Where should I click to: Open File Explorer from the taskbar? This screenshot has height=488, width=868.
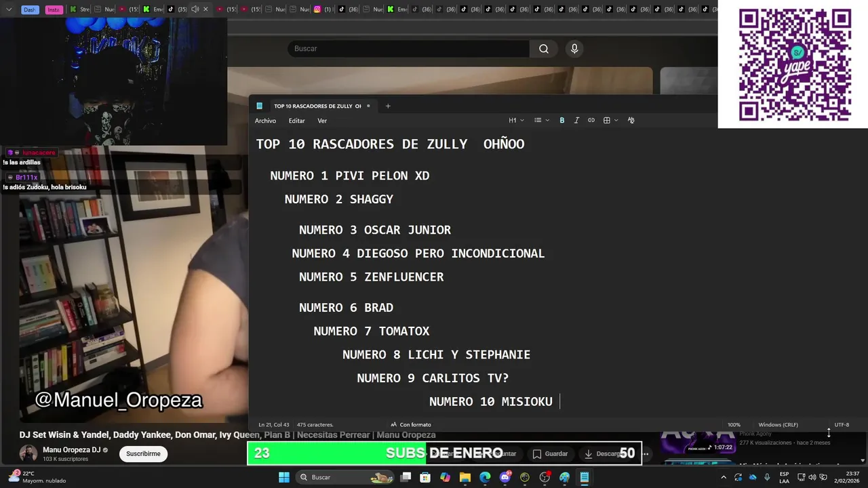(x=465, y=477)
